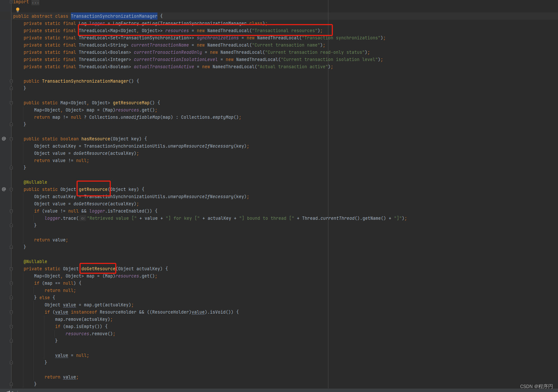Collapse the getResourceMap method via gutter arrow

coord(11,102)
